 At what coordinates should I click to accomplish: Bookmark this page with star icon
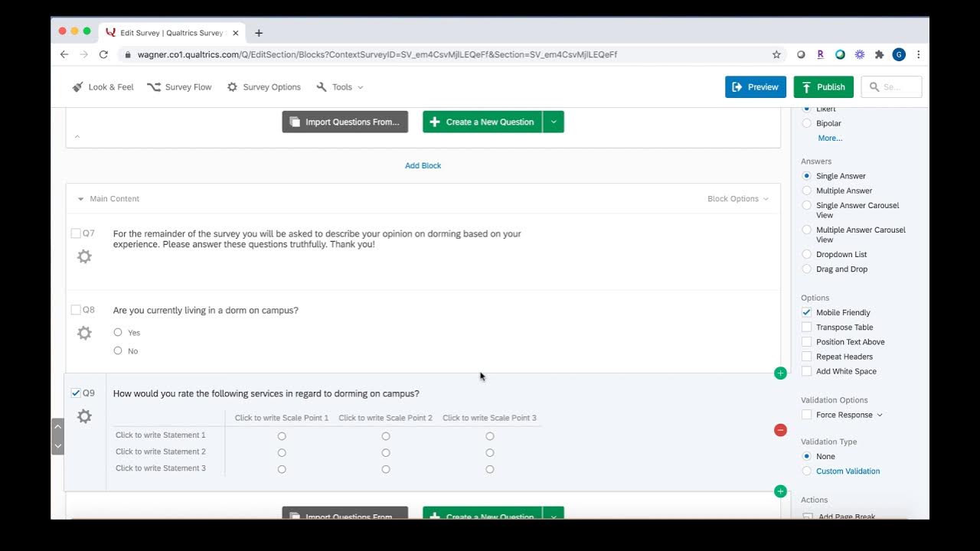[776, 54]
